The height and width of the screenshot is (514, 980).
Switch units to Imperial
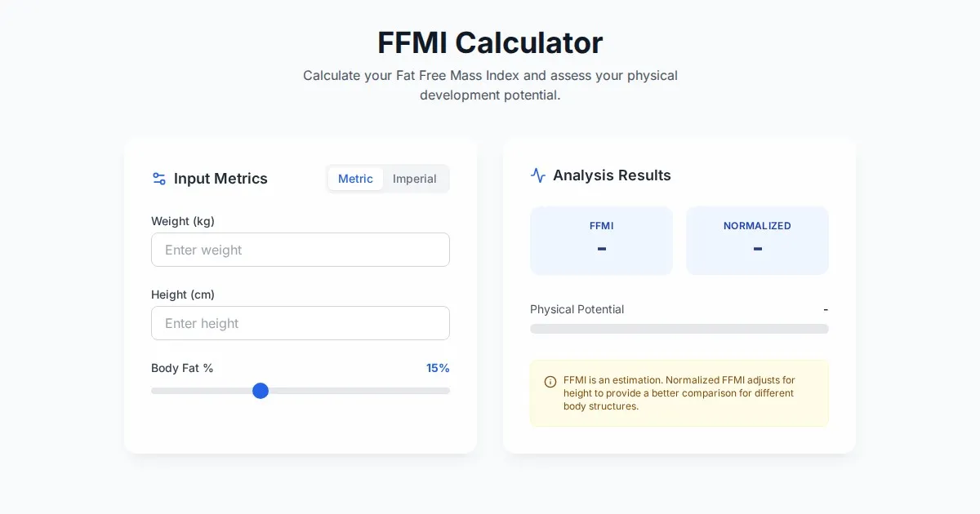[x=414, y=179]
